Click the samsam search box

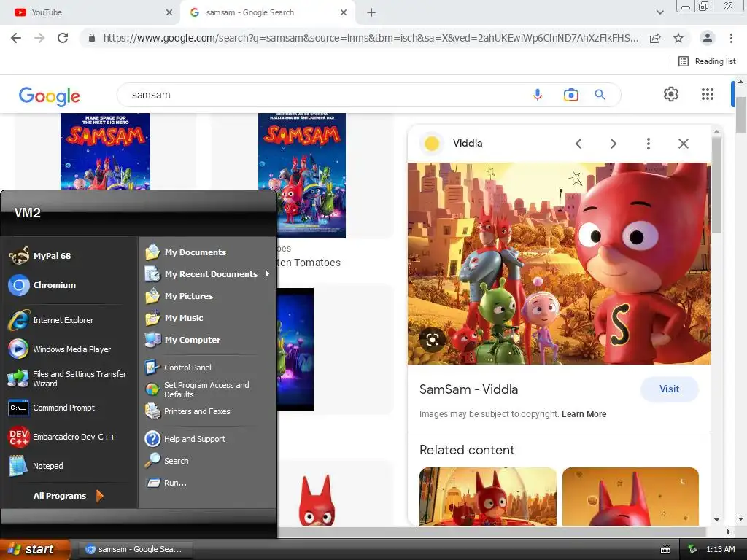(324, 96)
